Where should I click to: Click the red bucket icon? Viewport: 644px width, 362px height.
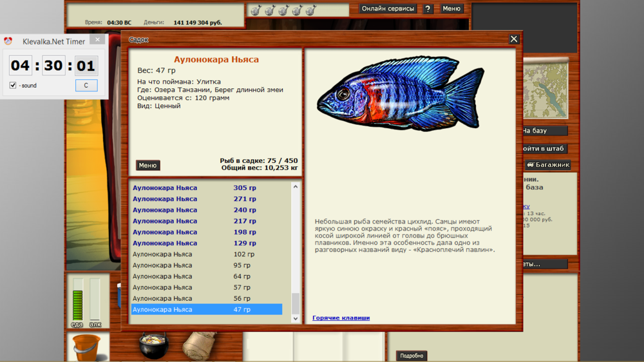86,348
